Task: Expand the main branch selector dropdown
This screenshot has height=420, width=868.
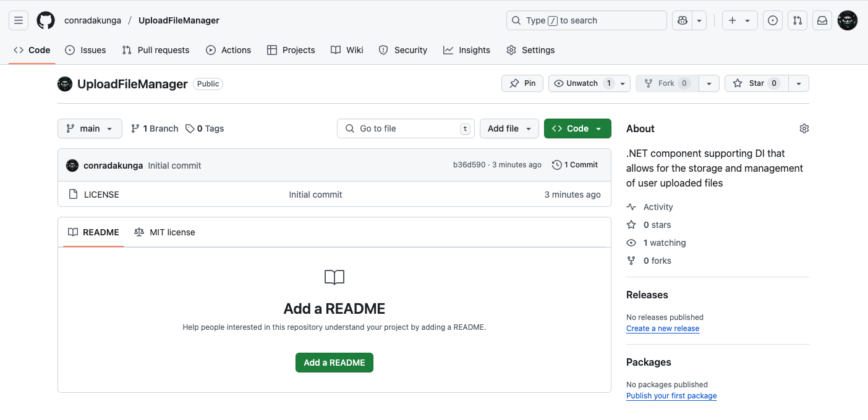Action: click(90, 128)
